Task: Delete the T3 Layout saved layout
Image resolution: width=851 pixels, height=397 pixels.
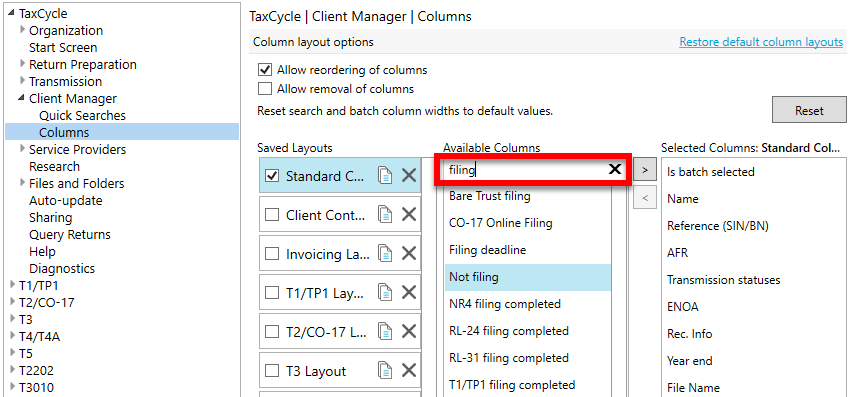Action: tap(409, 371)
